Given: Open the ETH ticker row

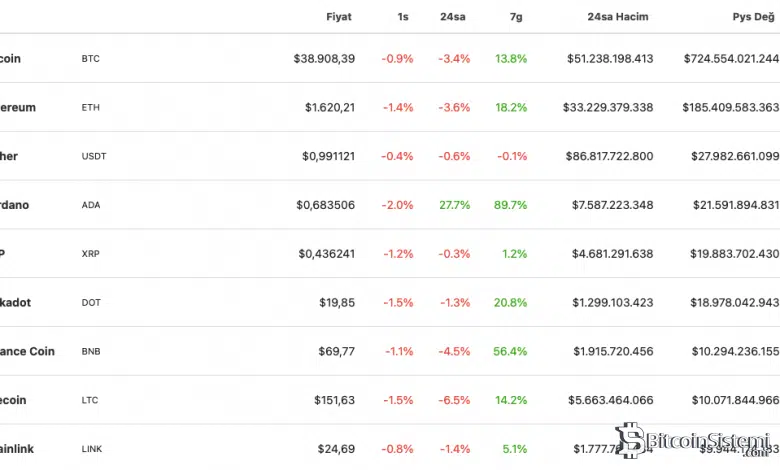Looking at the screenshot, I should (91, 108).
